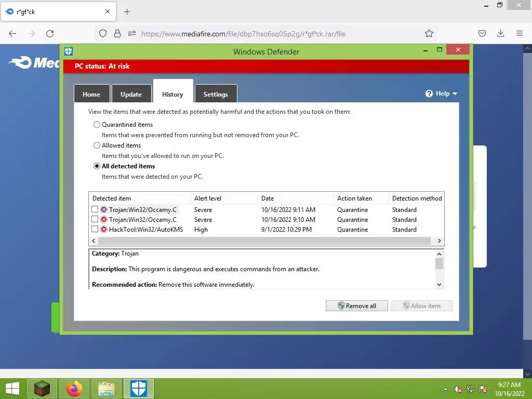Click description pane scroll up arrow

[x=439, y=254]
